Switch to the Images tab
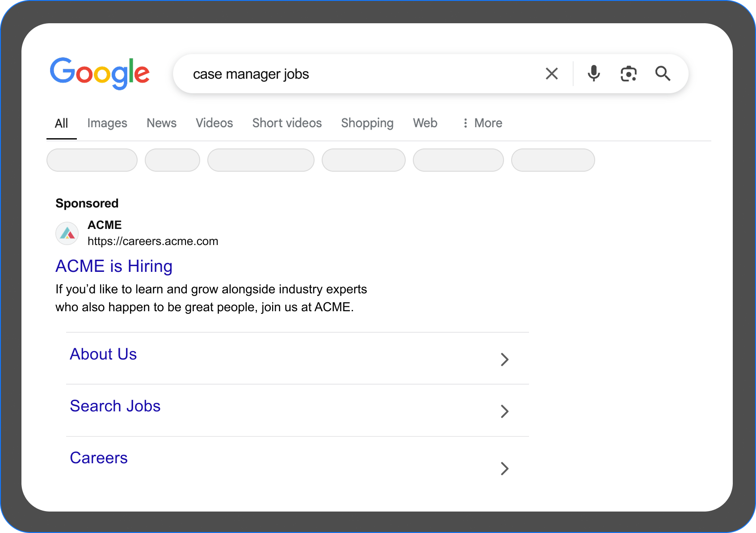This screenshot has width=756, height=533. coord(107,123)
